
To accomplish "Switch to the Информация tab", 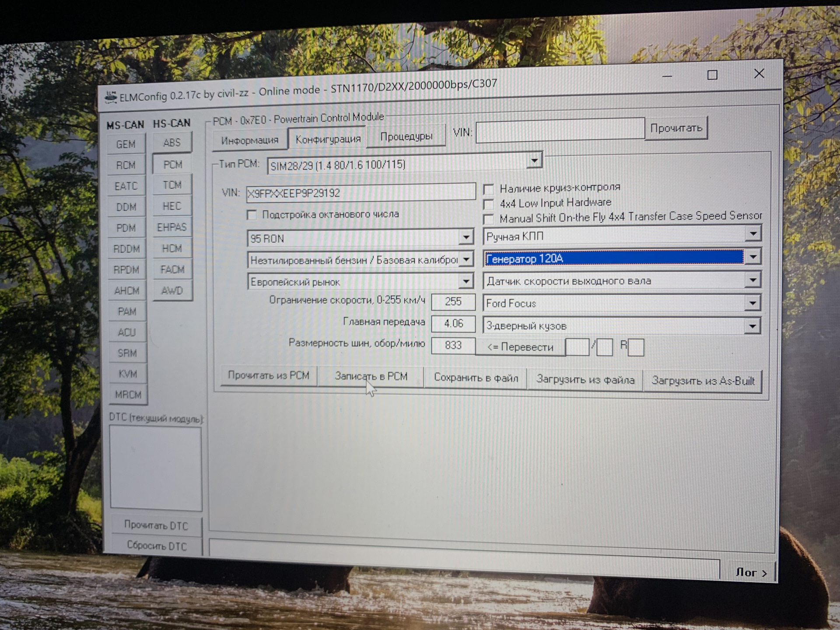I will [249, 140].
